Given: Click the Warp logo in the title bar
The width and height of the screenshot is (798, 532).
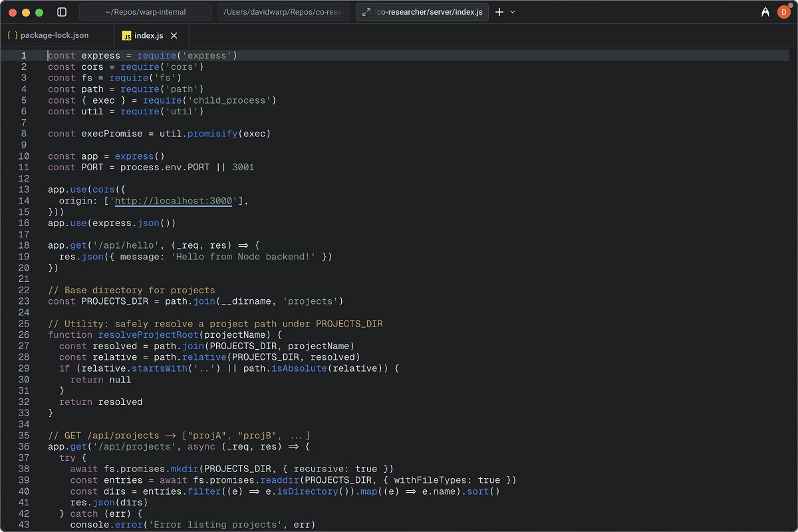Looking at the screenshot, I should click(765, 11).
